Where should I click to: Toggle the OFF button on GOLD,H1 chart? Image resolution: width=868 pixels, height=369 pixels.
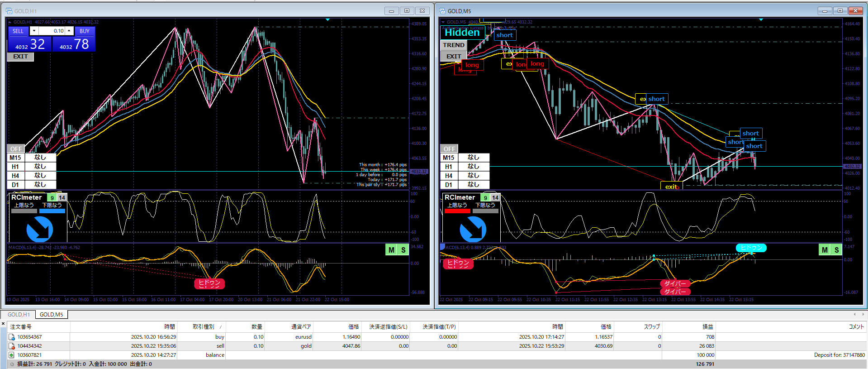coord(16,149)
